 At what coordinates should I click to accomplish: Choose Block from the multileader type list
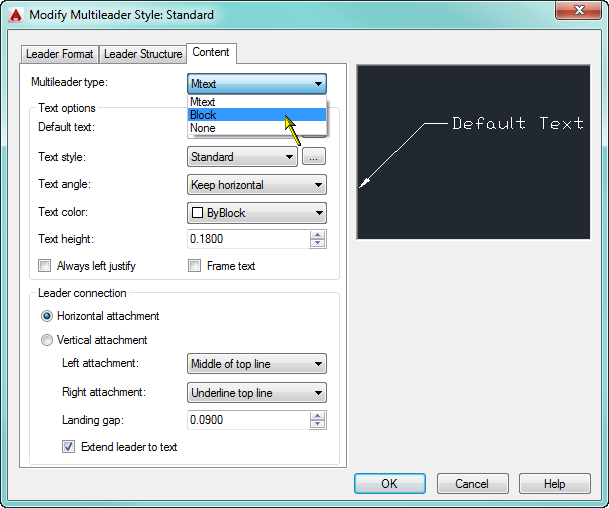coord(257,115)
